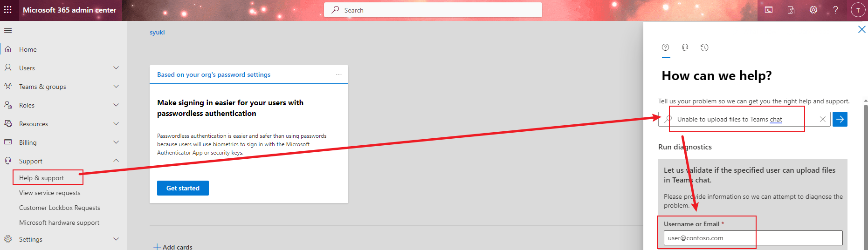
Task: Click the 'Run diagnostics' heading
Action: pyautogui.click(x=685, y=147)
